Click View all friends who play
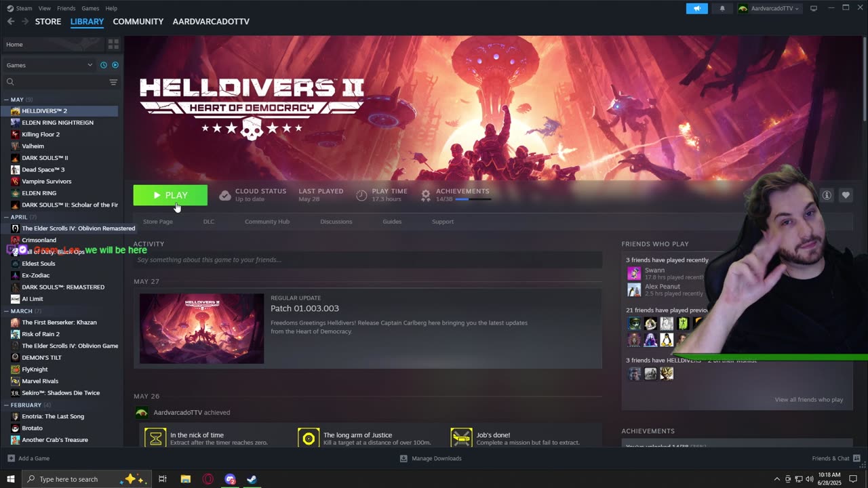Screen dimensions: 868x488 [809, 400]
